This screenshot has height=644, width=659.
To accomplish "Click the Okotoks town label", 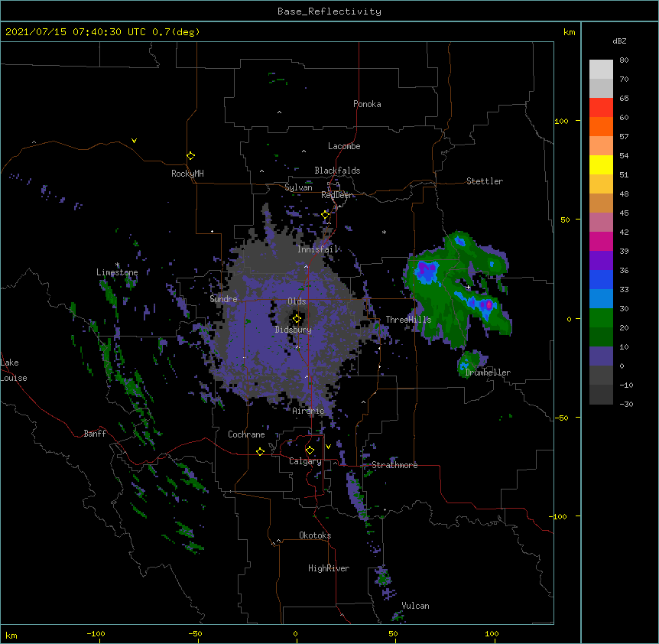I will click(x=315, y=535).
